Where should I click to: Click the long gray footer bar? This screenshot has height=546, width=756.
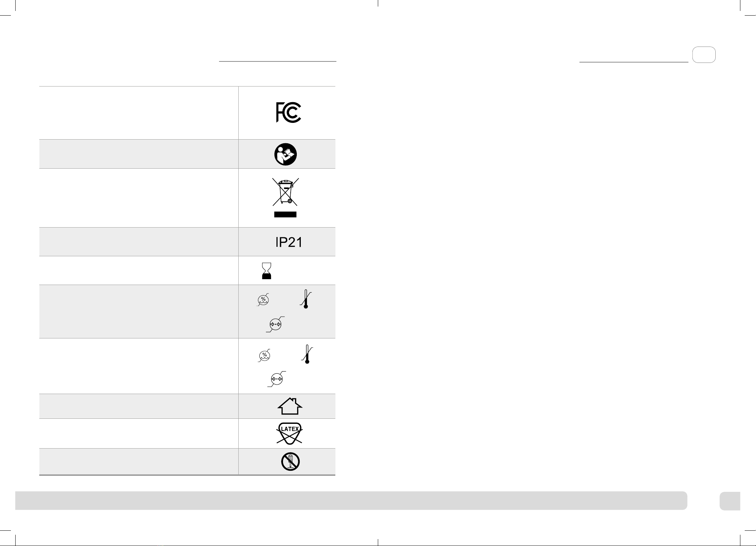[351, 501]
